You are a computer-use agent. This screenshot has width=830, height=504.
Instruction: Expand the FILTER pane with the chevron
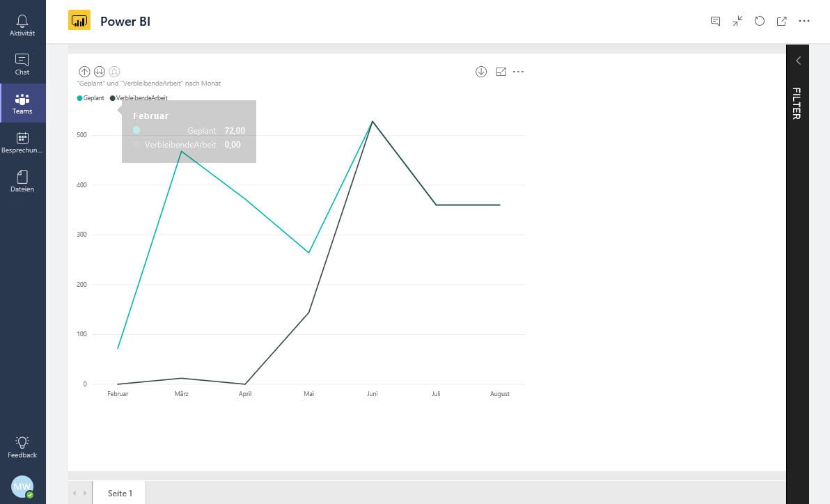[x=798, y=61]
